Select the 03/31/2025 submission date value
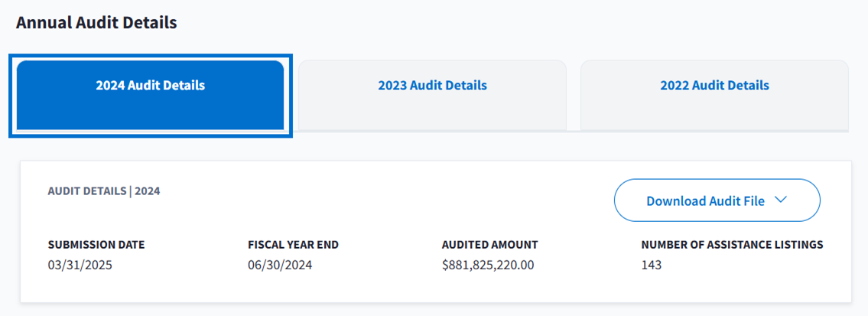 point(80,266)
